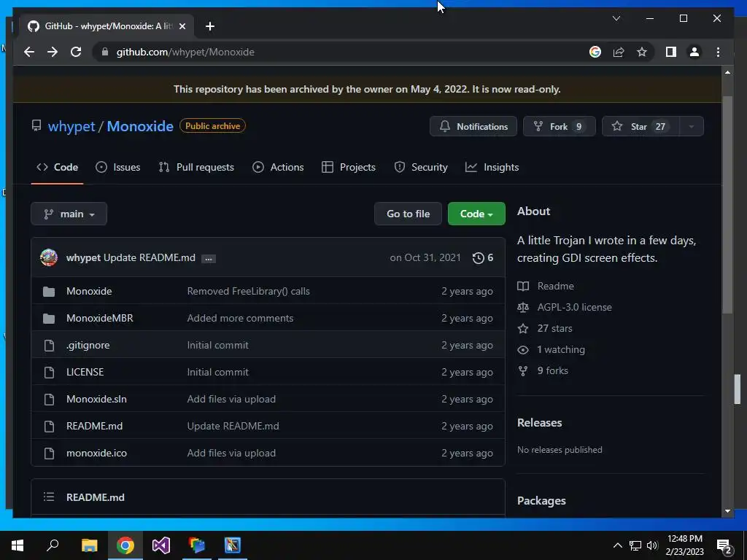This screenshot has width=747, height=560.
Task: Expand the main branch dropdown
Action: click(x=69, y=214)
